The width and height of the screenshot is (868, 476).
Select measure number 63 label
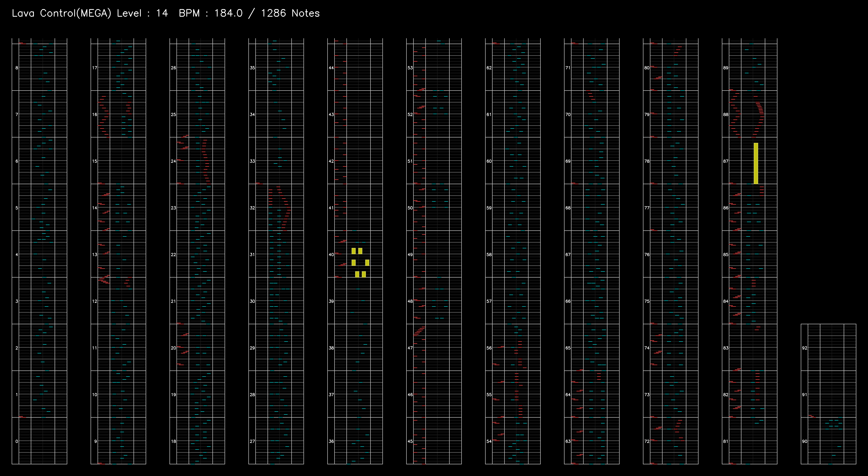coord(568,441)
